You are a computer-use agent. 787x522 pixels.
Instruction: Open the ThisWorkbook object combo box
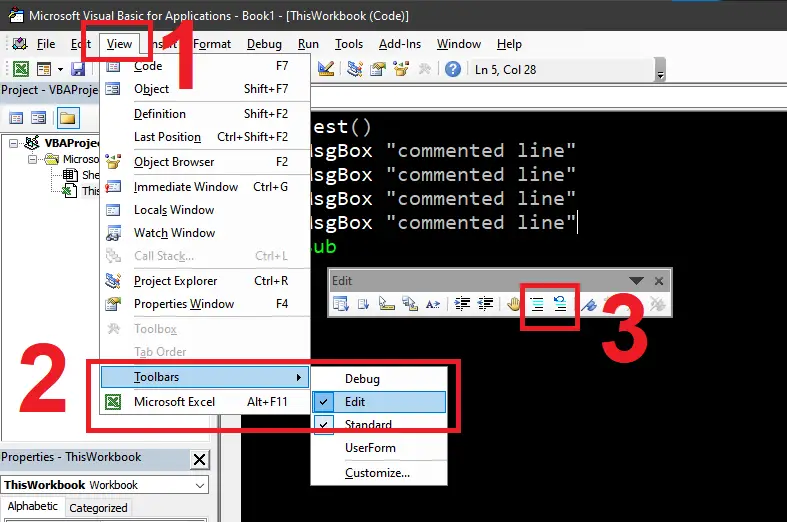tap(104, 485)
